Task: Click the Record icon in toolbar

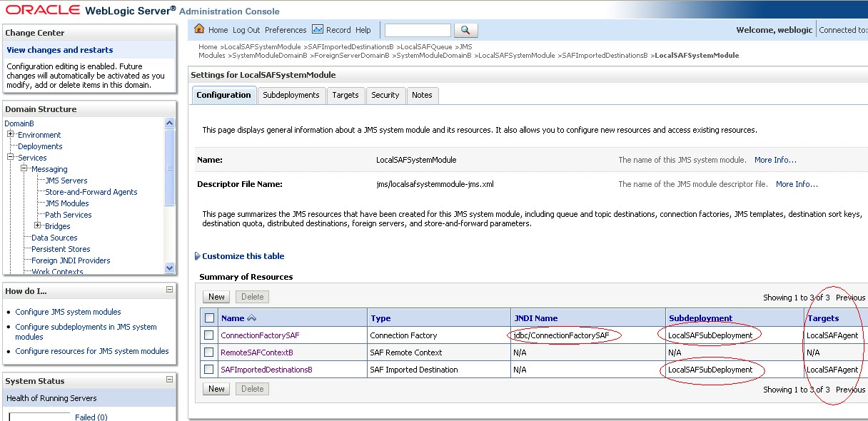Action: click(319, 30)
